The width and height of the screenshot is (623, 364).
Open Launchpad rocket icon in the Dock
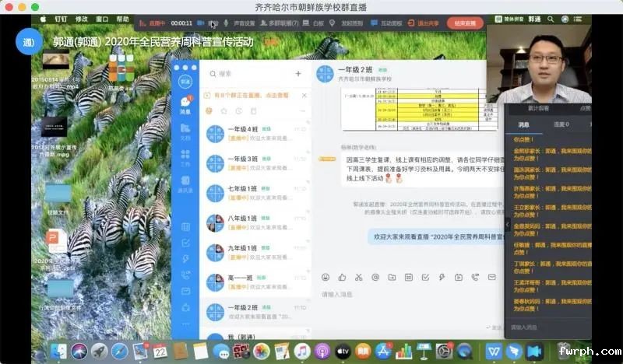[x=99, y=351]
